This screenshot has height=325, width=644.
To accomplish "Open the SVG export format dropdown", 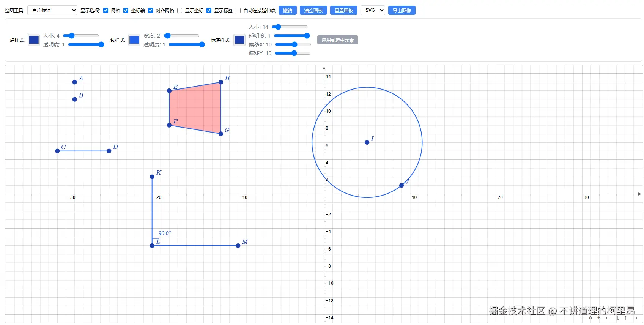I will (x=373, y=10).
